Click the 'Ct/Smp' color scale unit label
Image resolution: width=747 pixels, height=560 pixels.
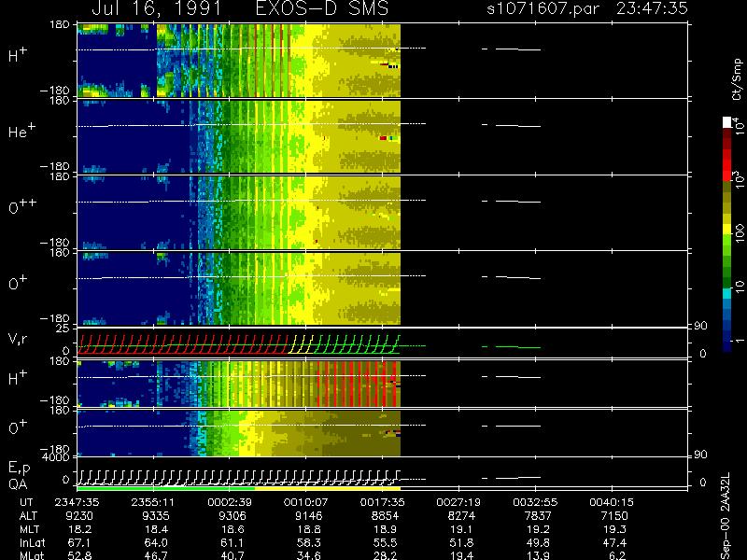point(737,79)
